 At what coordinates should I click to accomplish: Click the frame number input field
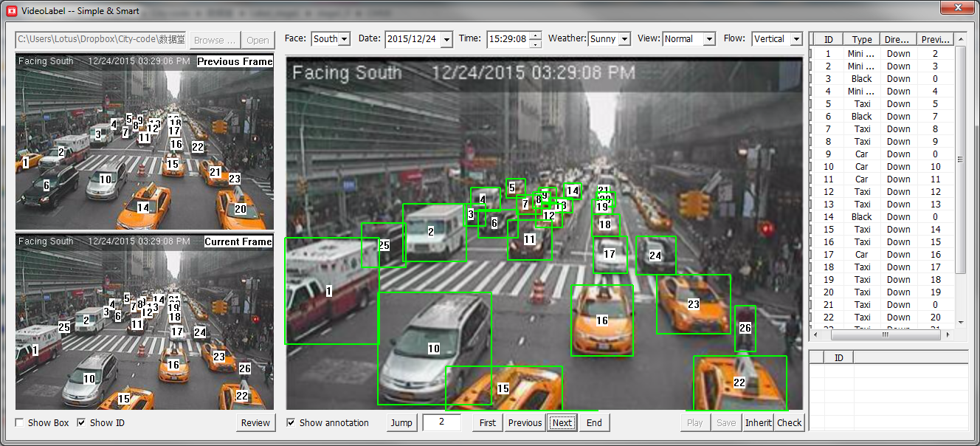point(441,423)
